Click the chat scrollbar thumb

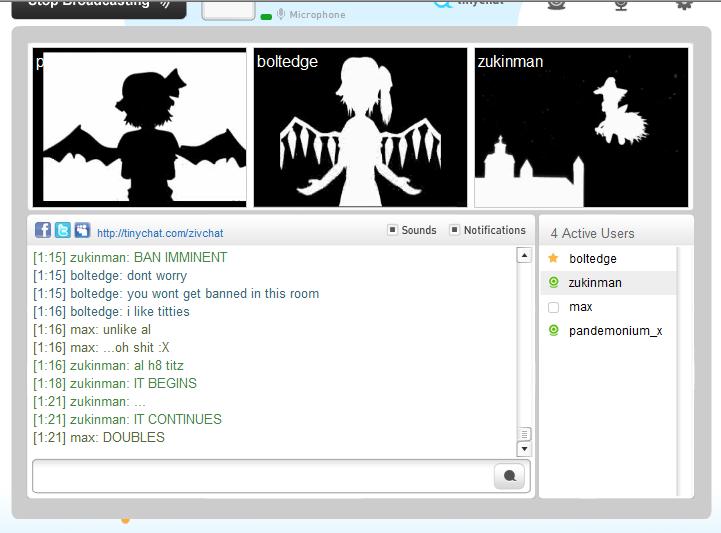pos(524,434)
